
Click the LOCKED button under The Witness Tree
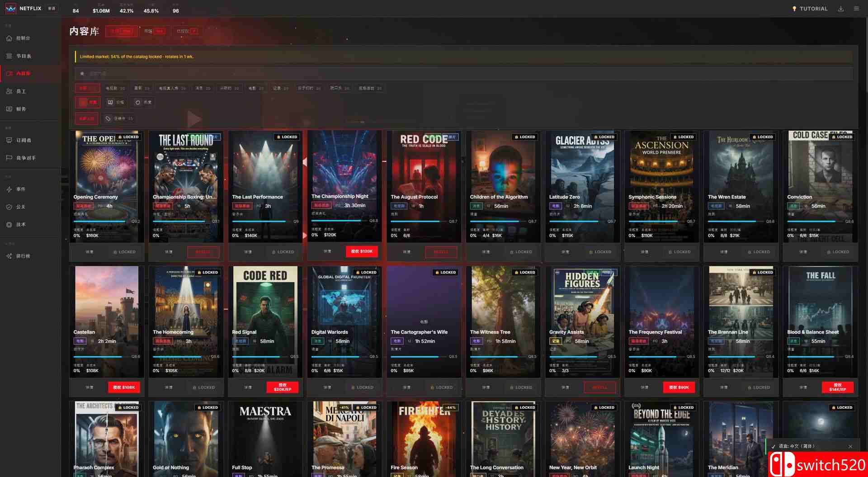(521, 387)
